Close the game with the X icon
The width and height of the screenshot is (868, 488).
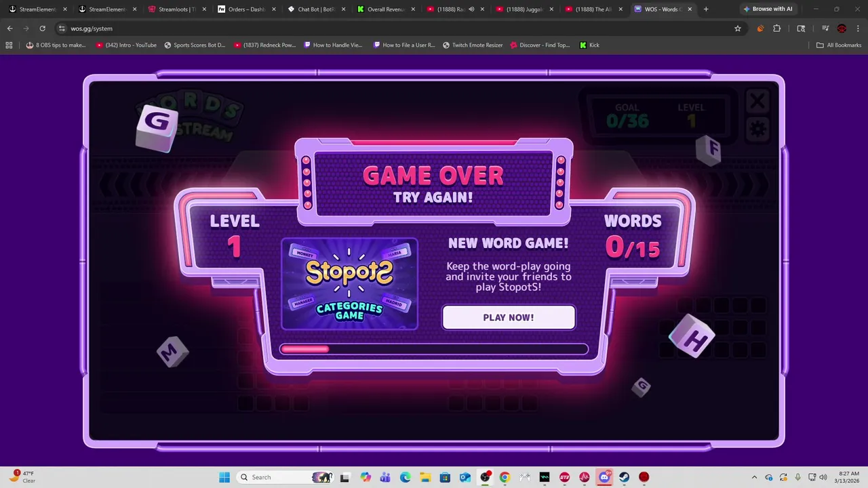757,102
